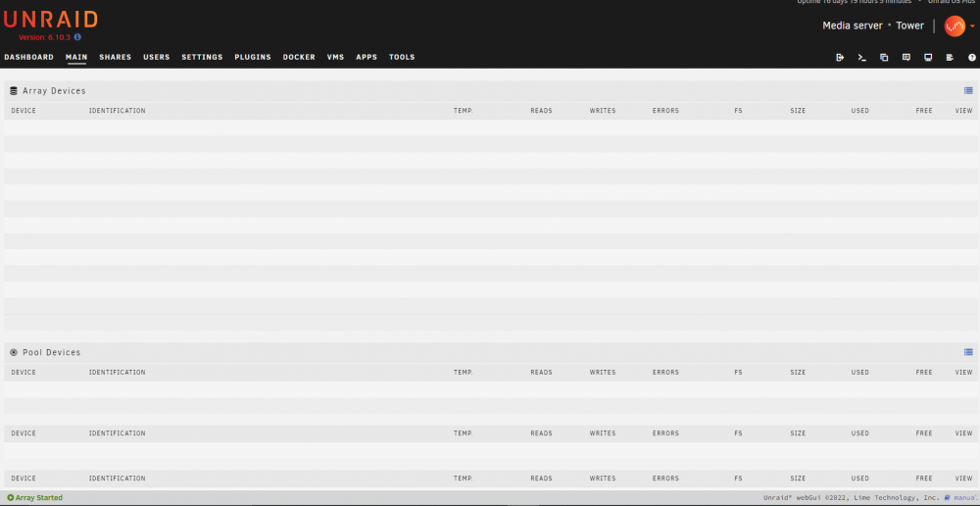Click the Lime Technology copyright text
Image resolution: width=980 pixels, height=506 pixels.
point(852,498)
